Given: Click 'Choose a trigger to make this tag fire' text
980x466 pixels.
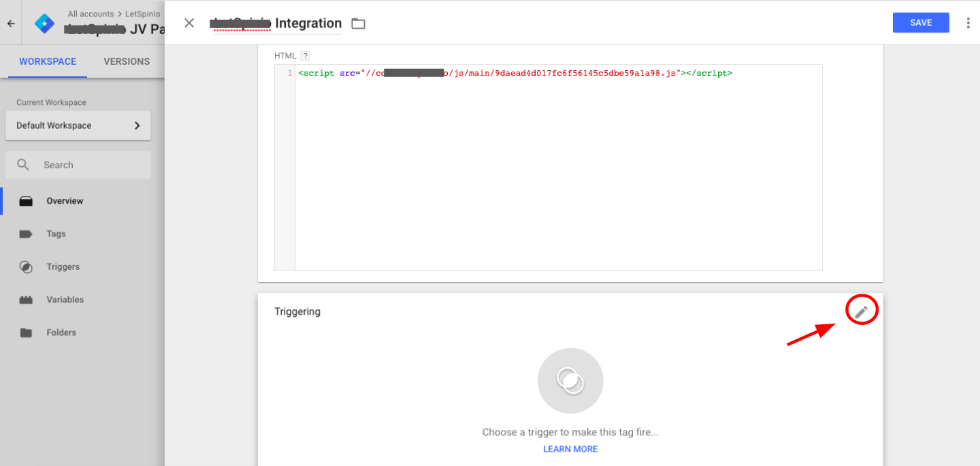Looking at the screenshot, I should tap(570, 432).
